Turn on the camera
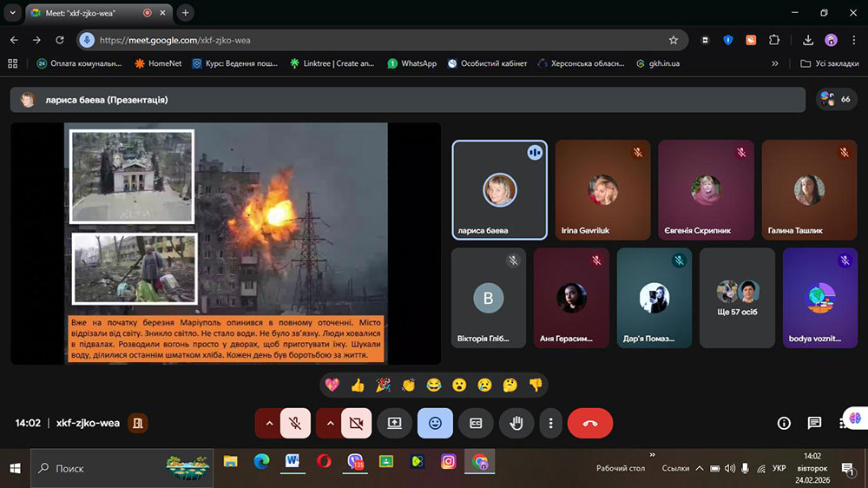Viewport: 868px width, 488px height. 356,423
